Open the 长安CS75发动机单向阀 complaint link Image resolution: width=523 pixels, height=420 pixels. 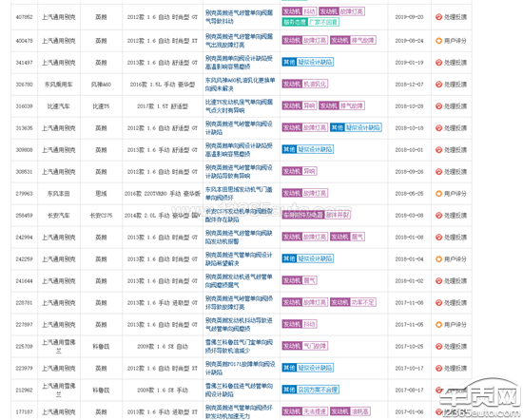click(x=239, y=216)
